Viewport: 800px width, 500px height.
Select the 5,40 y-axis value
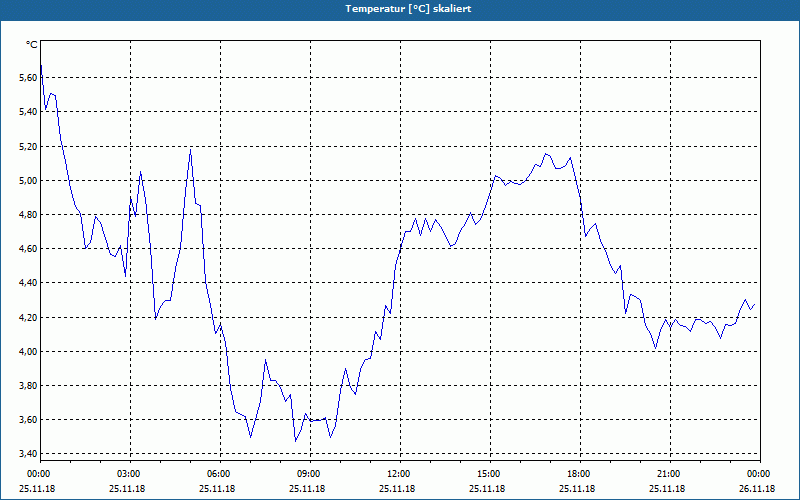28,112
